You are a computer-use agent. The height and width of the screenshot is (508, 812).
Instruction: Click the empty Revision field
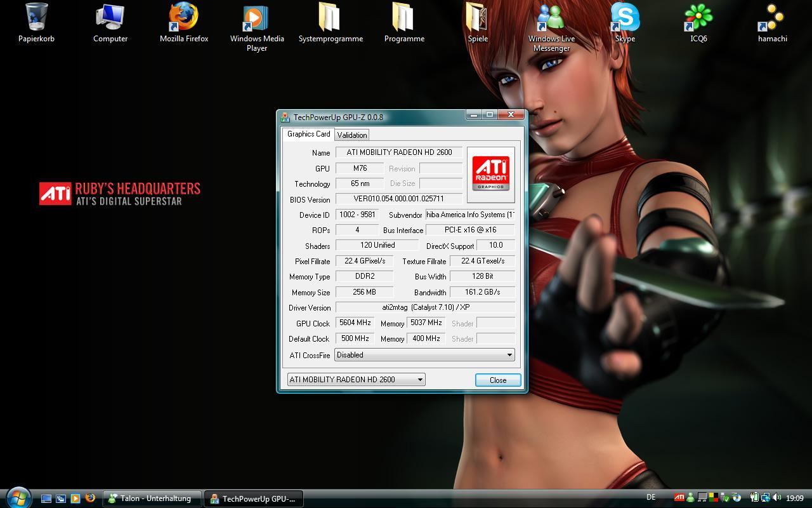tap(441, 168)
